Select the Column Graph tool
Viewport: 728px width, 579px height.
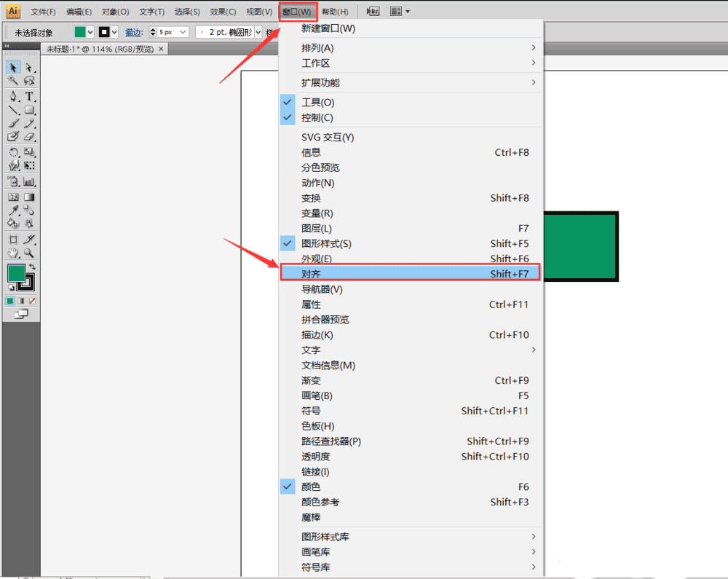point(29,181)
